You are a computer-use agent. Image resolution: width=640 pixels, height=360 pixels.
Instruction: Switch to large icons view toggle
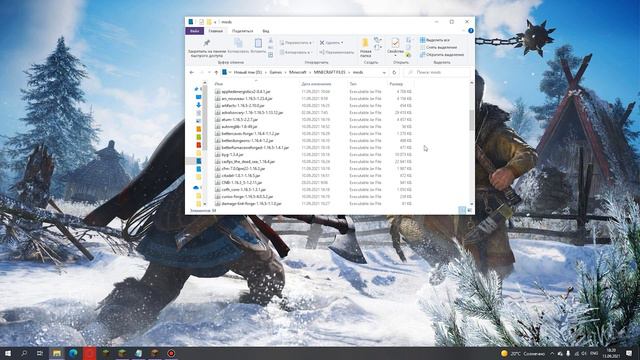(469, 210)
